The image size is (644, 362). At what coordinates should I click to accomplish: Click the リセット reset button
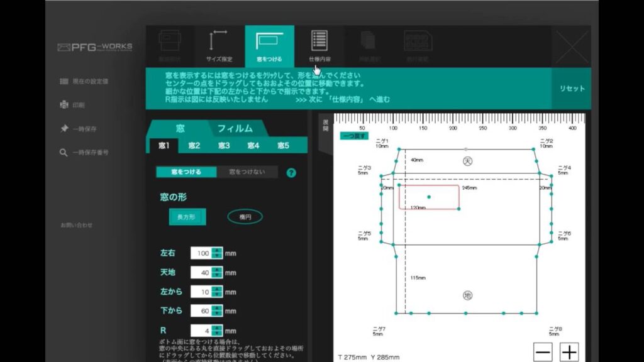[572, 89]
